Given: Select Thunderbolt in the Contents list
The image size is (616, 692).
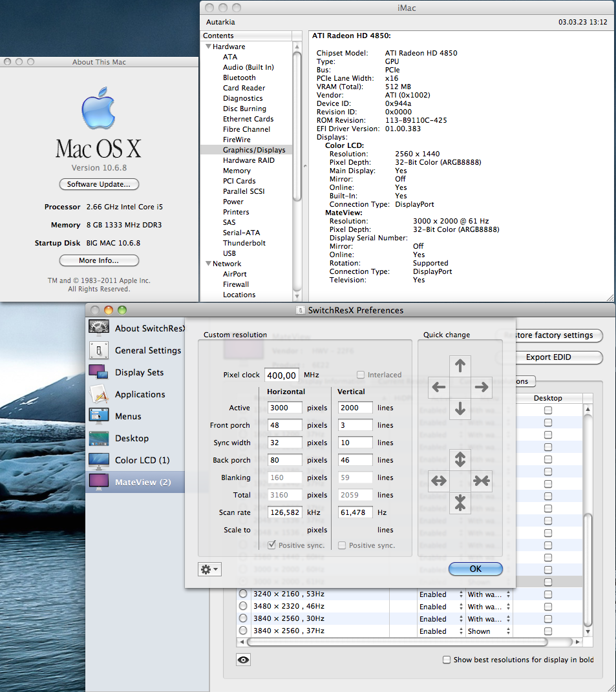Looking at the screenshot, I should pyautogui.click(x=243, y=243).
